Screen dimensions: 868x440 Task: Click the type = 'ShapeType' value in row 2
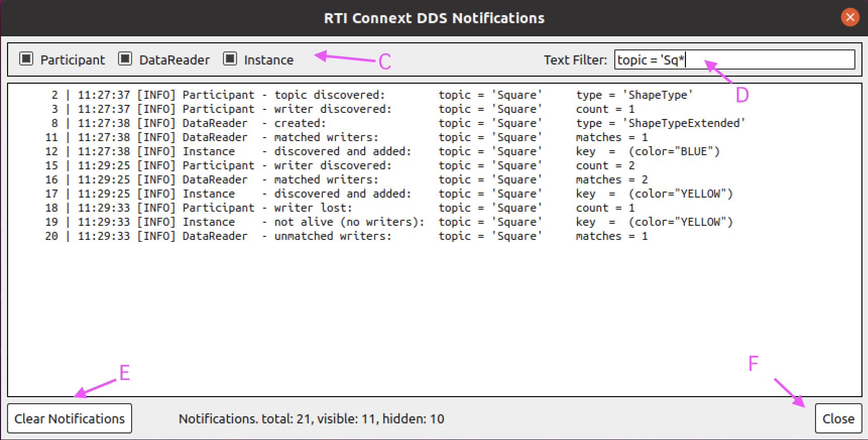tap(634, 95)
